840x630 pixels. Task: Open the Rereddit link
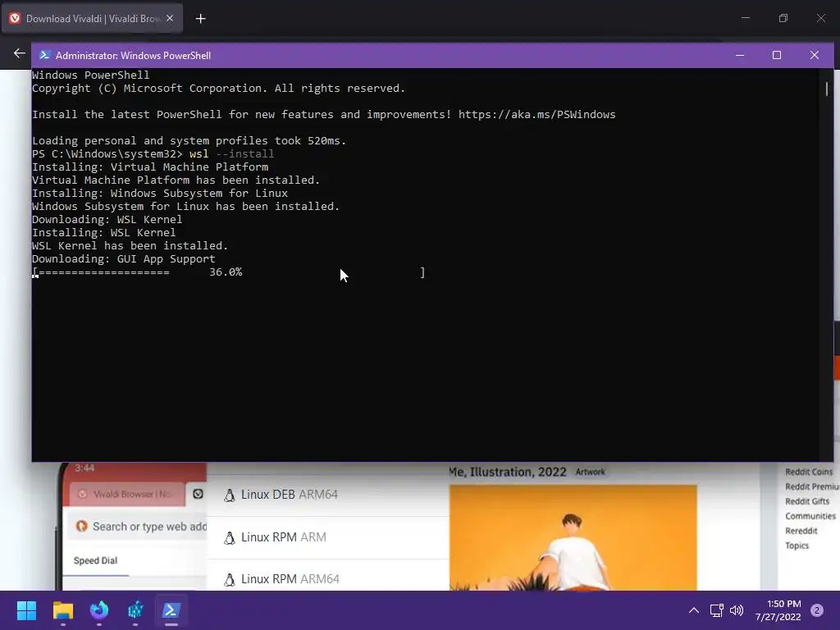tap(801, 531)
